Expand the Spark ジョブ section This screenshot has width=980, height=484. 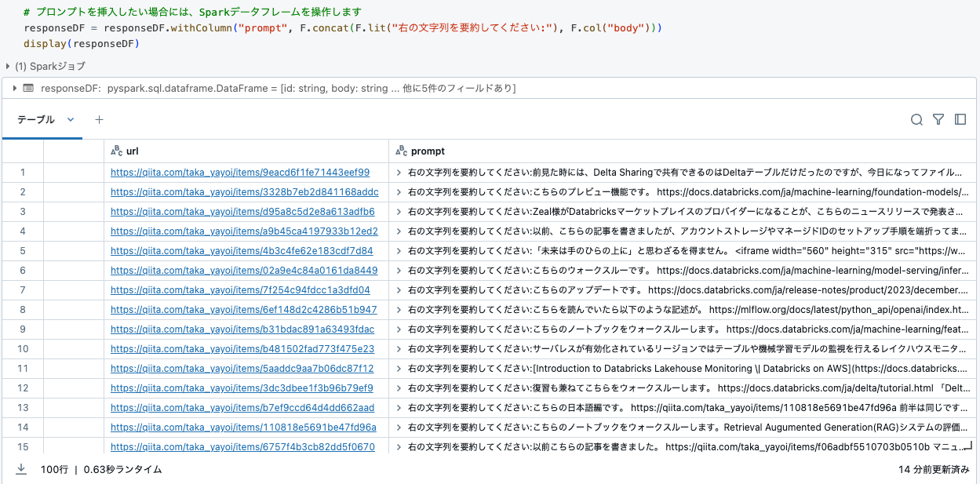8,66
